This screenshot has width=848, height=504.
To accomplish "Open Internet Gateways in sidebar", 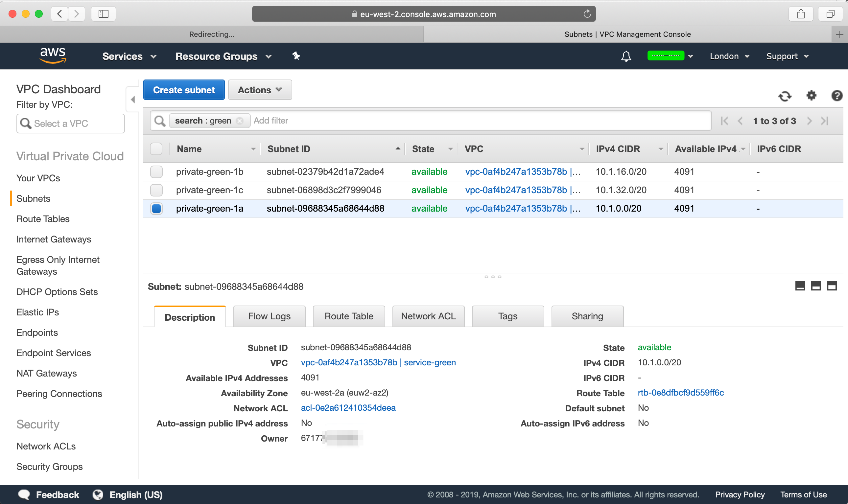I will tap(54, 239).
